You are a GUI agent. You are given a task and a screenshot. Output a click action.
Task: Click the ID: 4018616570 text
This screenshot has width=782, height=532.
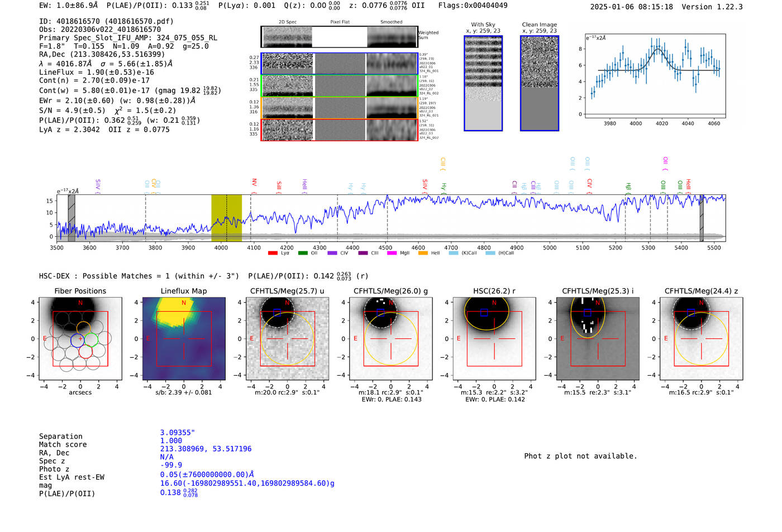[106, 21]
